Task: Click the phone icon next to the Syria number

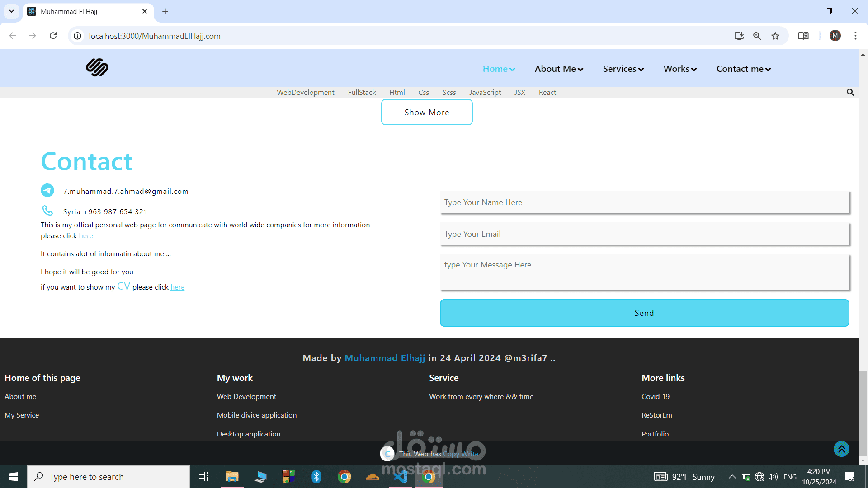Action: tap(47, 210)
